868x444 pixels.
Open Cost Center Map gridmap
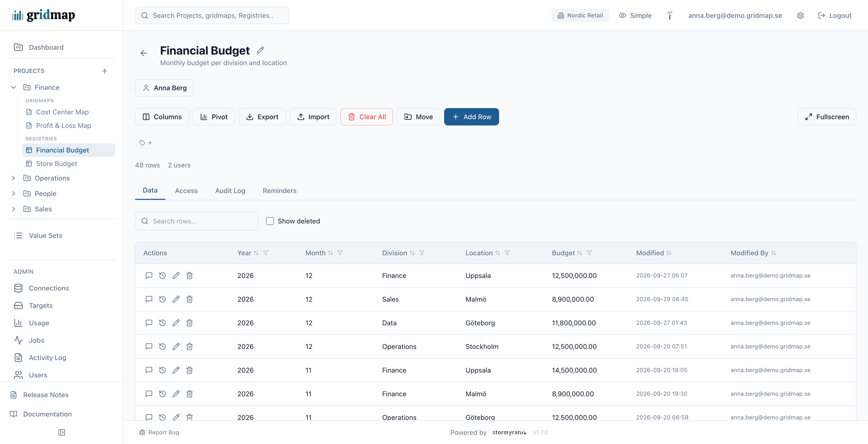[62, 112]
